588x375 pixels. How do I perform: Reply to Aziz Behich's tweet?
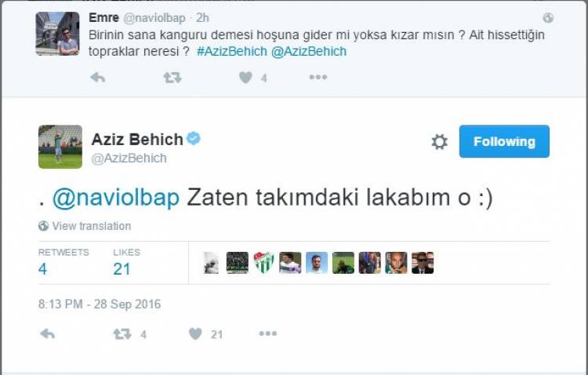pyautogui.click(x=47, y=333)
